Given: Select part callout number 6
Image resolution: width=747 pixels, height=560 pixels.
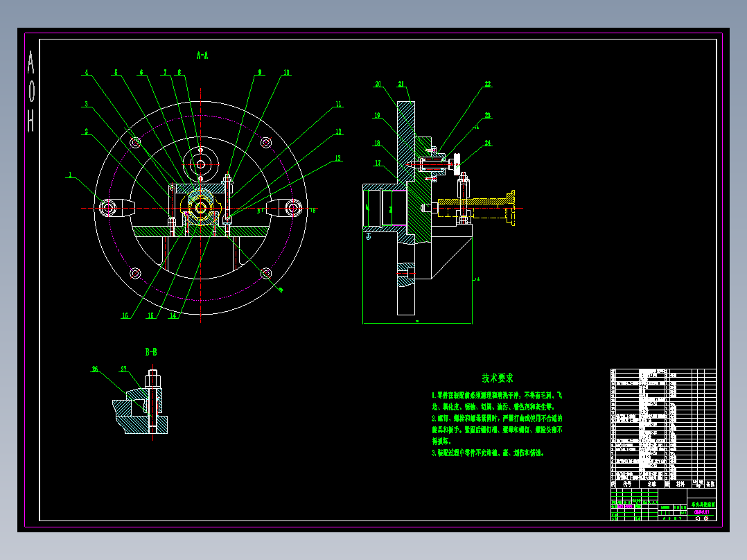Looking at the screenshot, I should [141, 73].
